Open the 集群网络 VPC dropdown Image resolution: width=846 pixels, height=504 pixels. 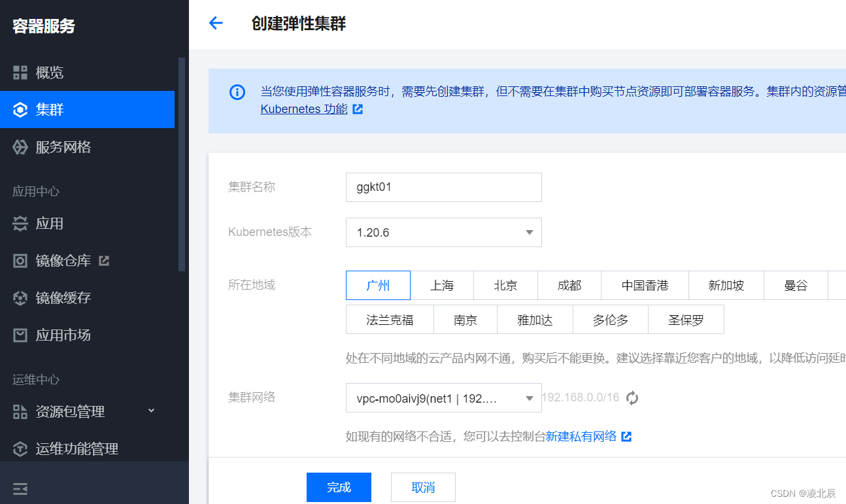(443, 398)
